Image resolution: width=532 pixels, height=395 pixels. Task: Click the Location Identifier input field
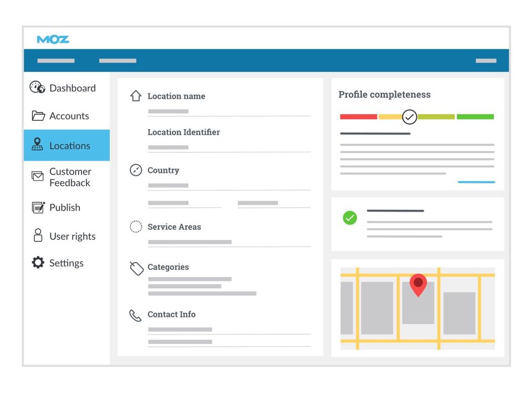click(x=229, y=147)
